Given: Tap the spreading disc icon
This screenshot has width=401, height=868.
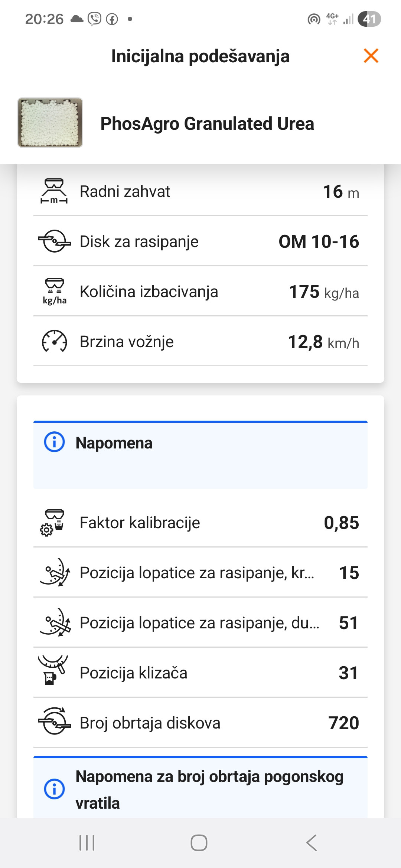Looking at the screenshot, I should [54, 241].
